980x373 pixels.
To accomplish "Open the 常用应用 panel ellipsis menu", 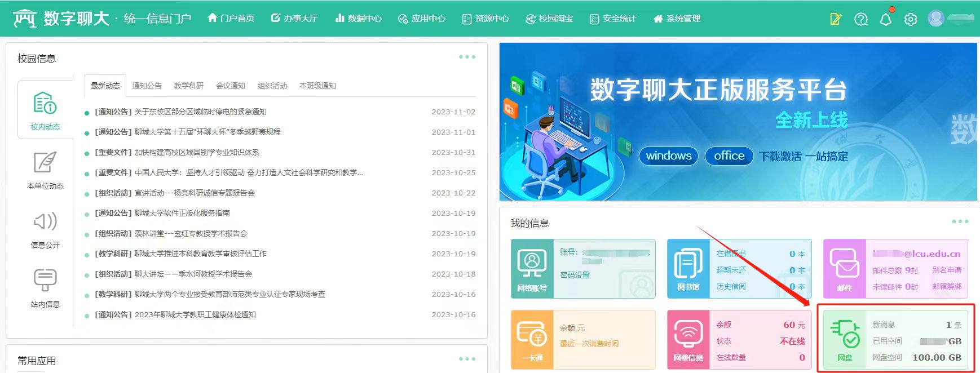I will [467, 359].
